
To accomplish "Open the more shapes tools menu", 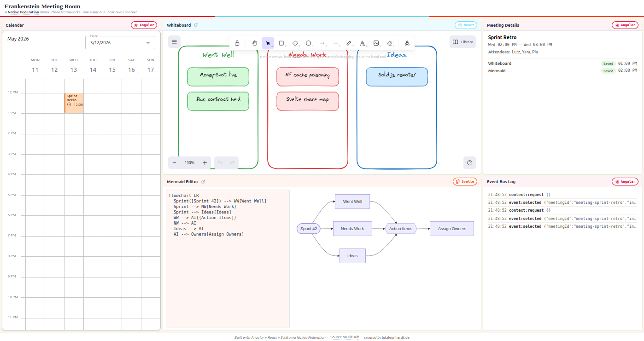I will pos(407,43).
